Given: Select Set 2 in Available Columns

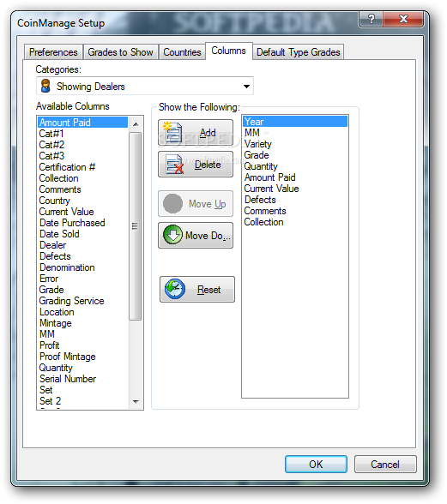Looking at the screenshot, I should click(82, 401).
